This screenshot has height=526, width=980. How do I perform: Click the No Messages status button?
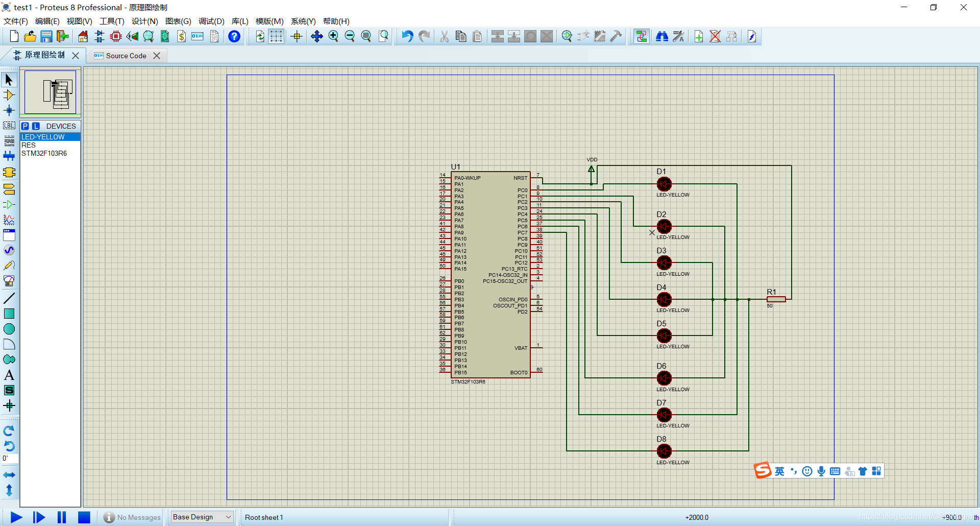click(132, 517)
